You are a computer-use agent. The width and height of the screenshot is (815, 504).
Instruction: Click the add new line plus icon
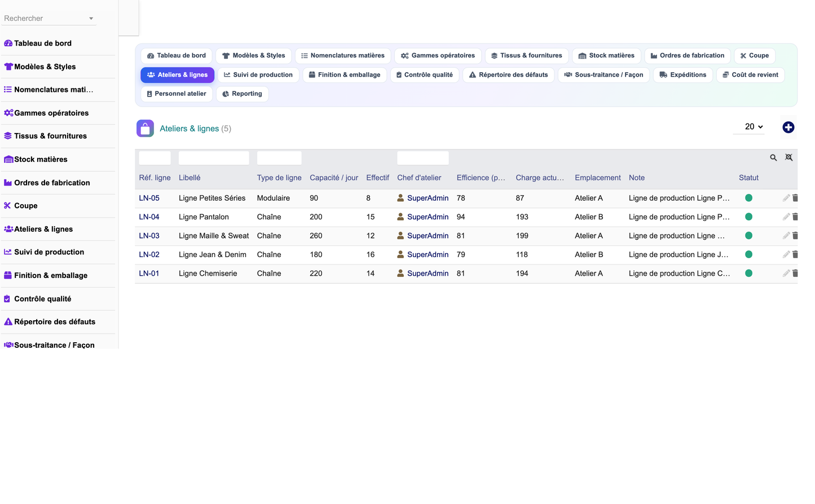788,127
